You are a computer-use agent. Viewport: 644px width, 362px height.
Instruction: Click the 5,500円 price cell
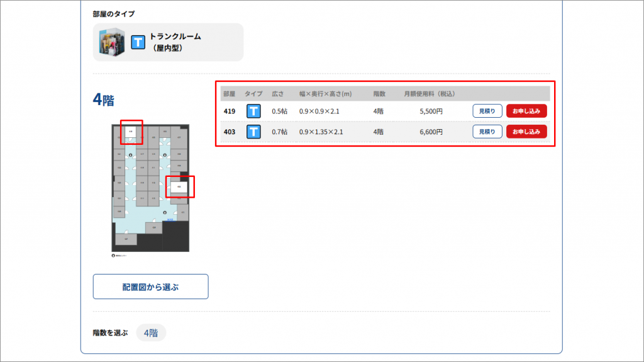pyautogui.click(x=430, y=111)
